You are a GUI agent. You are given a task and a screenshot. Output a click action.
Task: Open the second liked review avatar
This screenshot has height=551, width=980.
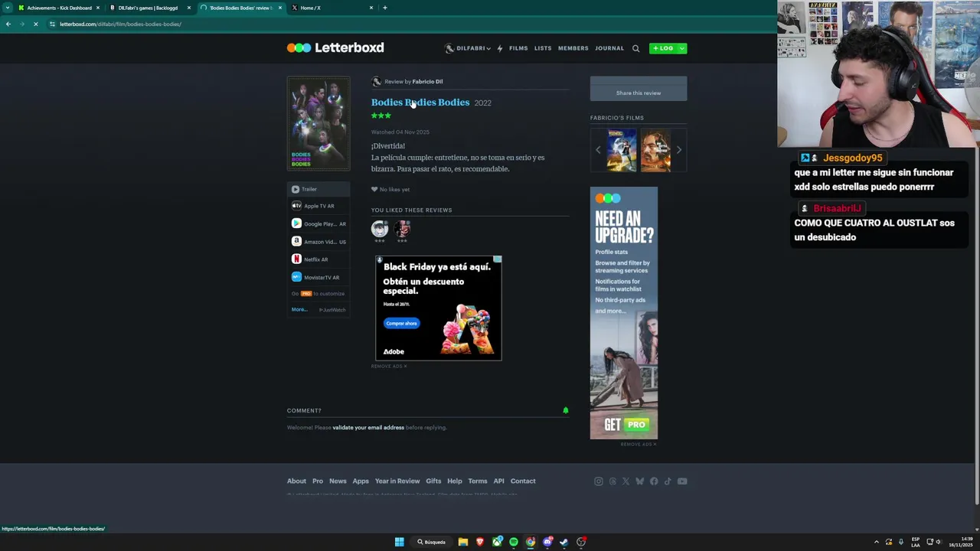402,228
